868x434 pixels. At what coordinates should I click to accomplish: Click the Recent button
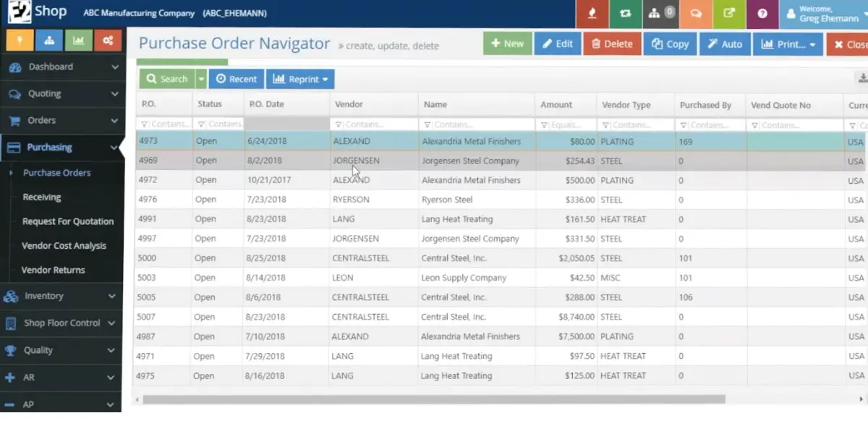pos(236,79)
